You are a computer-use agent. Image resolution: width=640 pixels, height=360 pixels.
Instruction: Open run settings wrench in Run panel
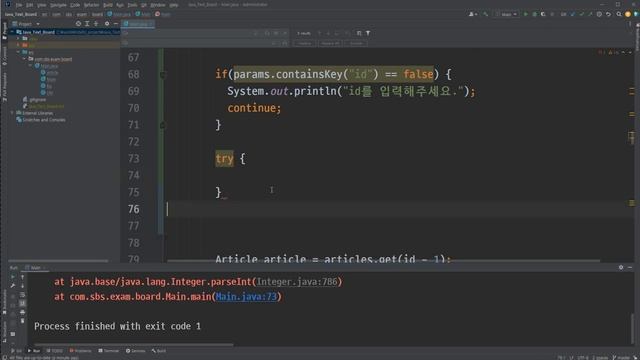[13, 286]
